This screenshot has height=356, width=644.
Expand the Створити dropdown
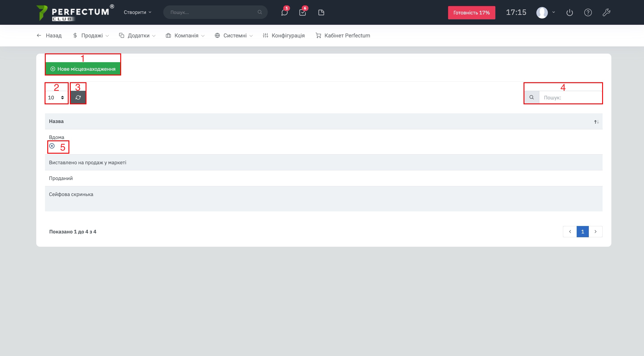[x=137, y=12]
